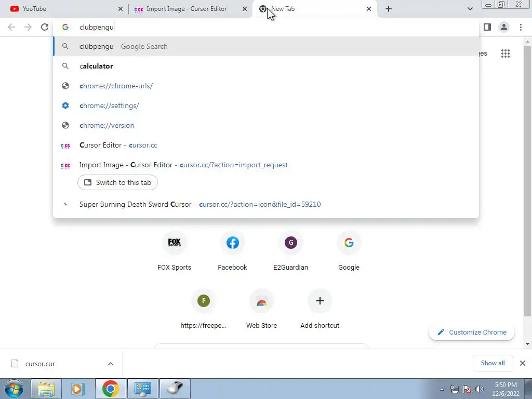The width and height of the screenshot is (532, 399).
Task: Open chrome://settings/ suggestion
Action: [266, 105]
